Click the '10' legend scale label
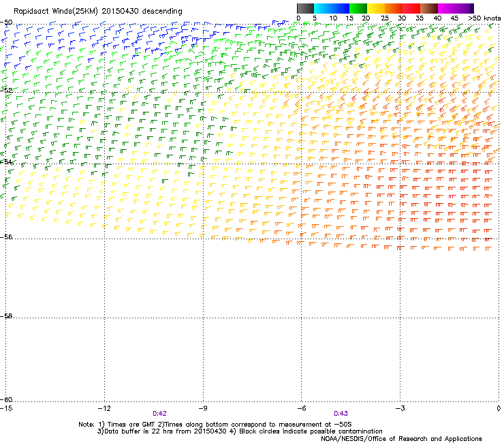The width and height of the screenshot is (504, 443). tap(333, 18)
